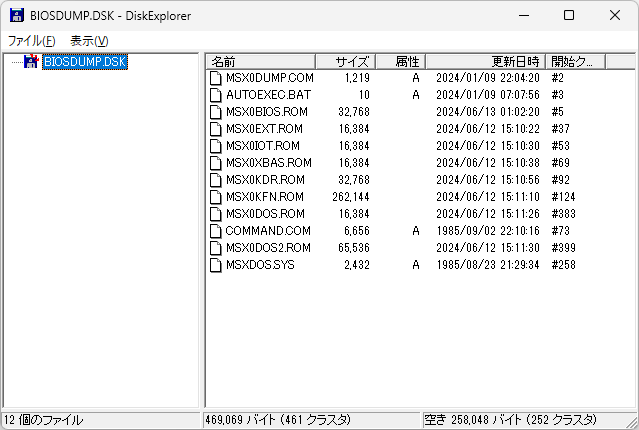Click the 65,536 size value

point(354,248)
